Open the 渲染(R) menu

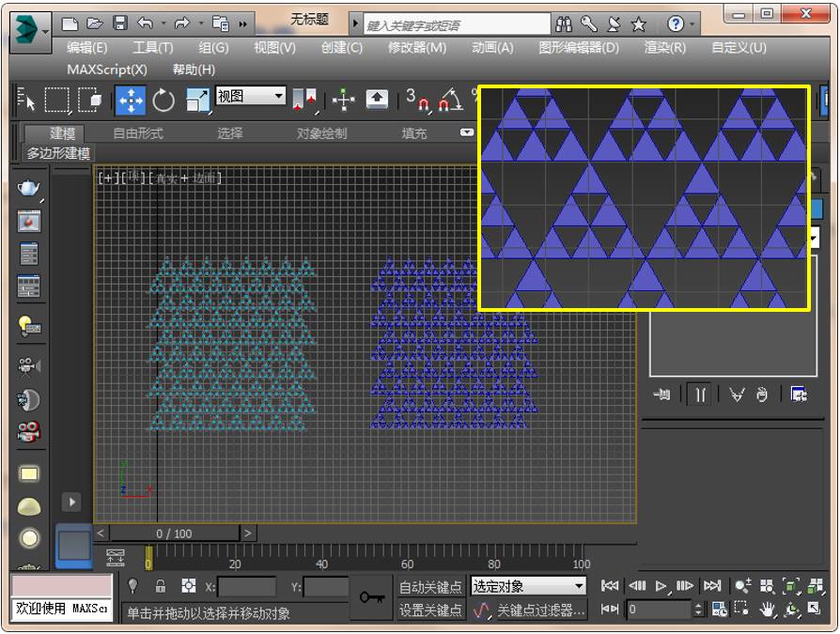click(x=665, y=48)
